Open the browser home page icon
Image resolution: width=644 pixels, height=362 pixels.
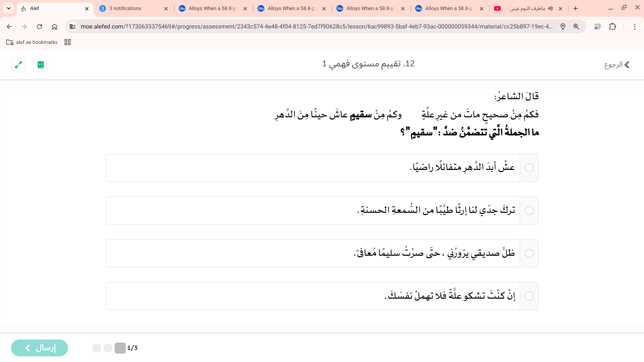(54, 26)
